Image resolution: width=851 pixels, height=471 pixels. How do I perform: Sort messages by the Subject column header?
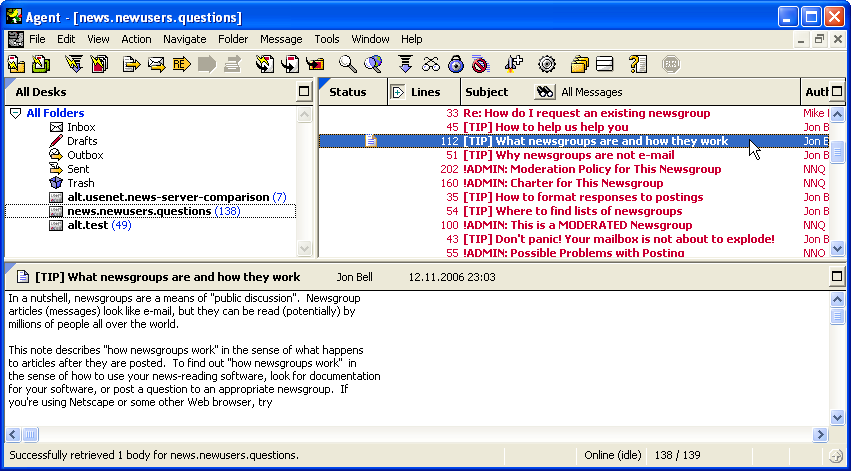click(487, 92)
